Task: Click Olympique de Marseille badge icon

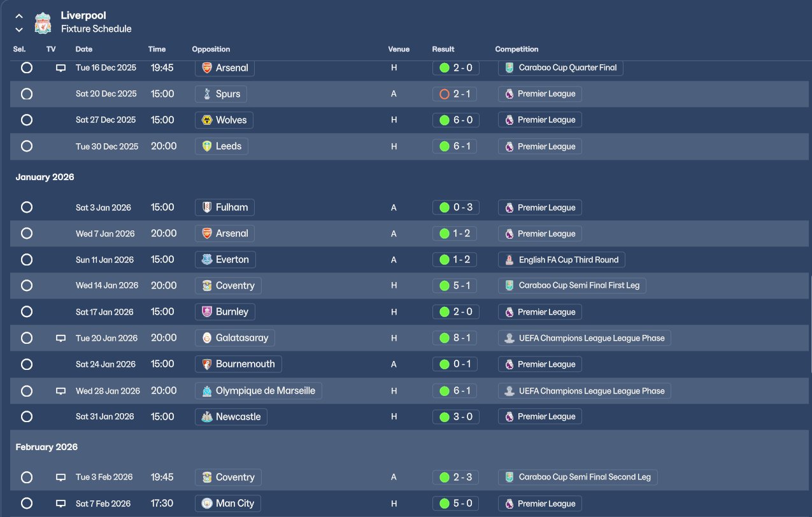Action: (x=206, y=390)
